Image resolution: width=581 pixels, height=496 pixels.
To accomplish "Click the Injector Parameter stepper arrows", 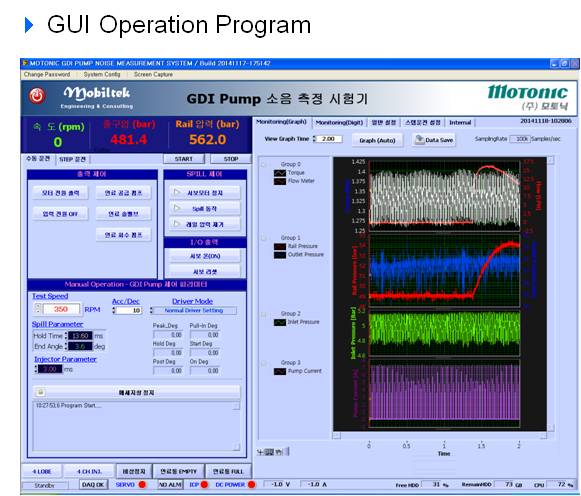I will click(x=36, y=369).
